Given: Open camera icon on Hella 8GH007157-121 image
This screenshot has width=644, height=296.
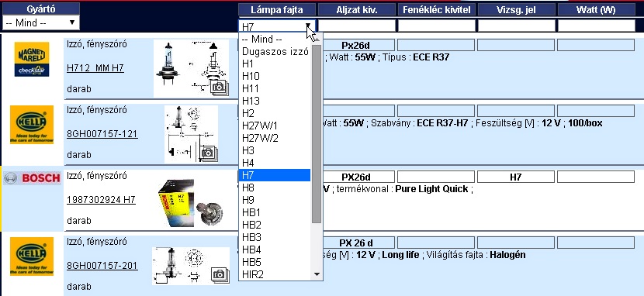Looking at the screenshot, I should pos(208,153).
